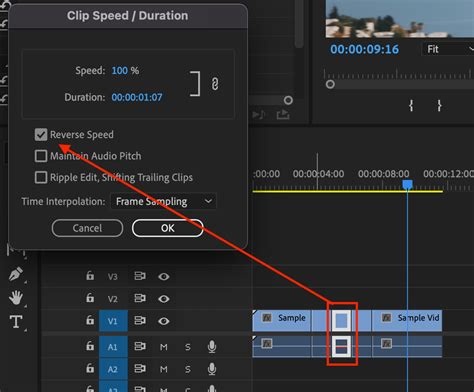Toggle the speed and duration link icon
The height and width of the screenshot is (392, 474).
click(x=215, y=83)
